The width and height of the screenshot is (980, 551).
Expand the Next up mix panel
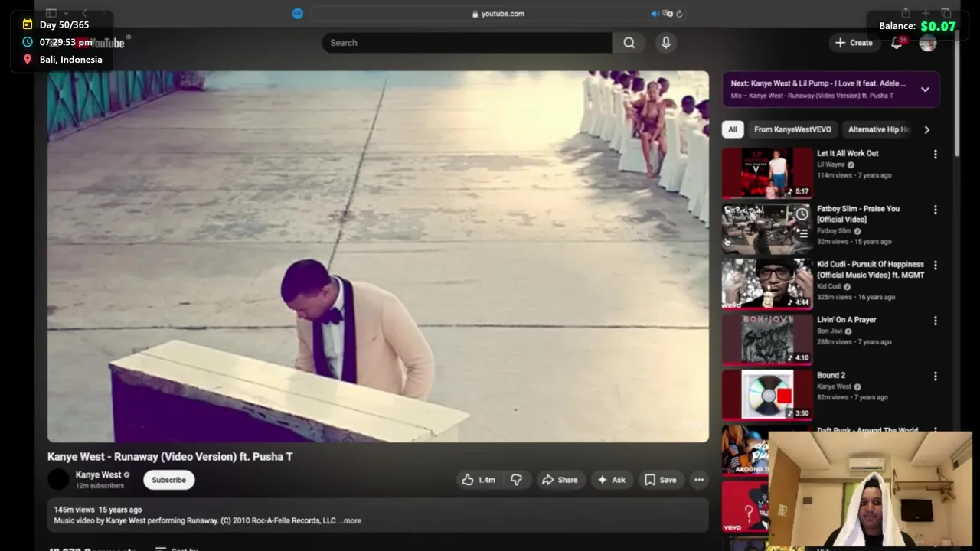pyautogui.click(x=925, y=89)
